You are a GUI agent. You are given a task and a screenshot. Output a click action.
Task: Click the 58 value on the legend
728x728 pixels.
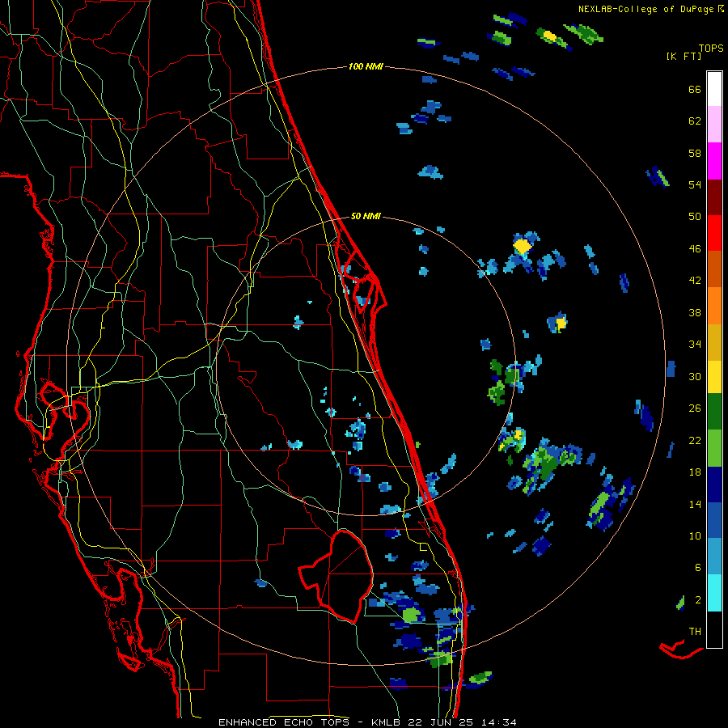[x=695, y=153]
